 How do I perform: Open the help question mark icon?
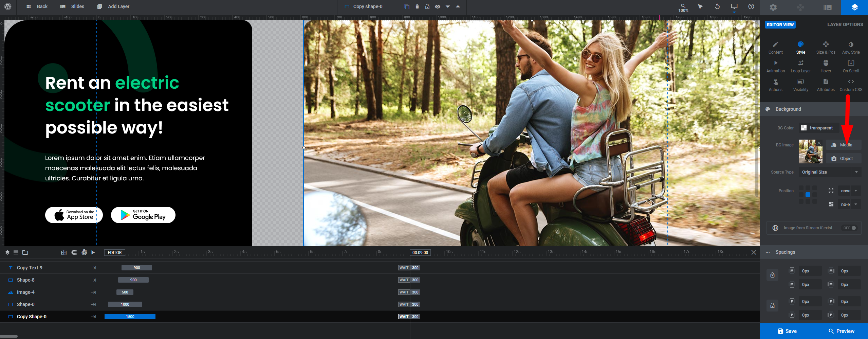751,6
